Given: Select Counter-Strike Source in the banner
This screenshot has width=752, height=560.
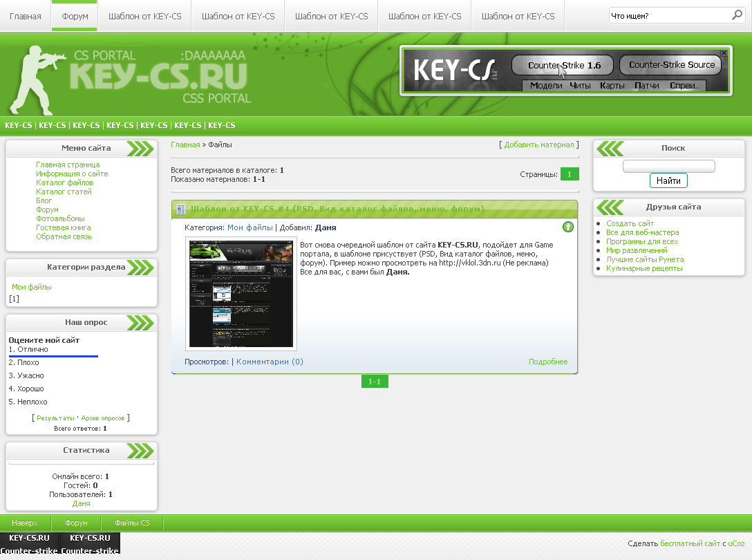Looking at the screenshot, I should (671, 65).
